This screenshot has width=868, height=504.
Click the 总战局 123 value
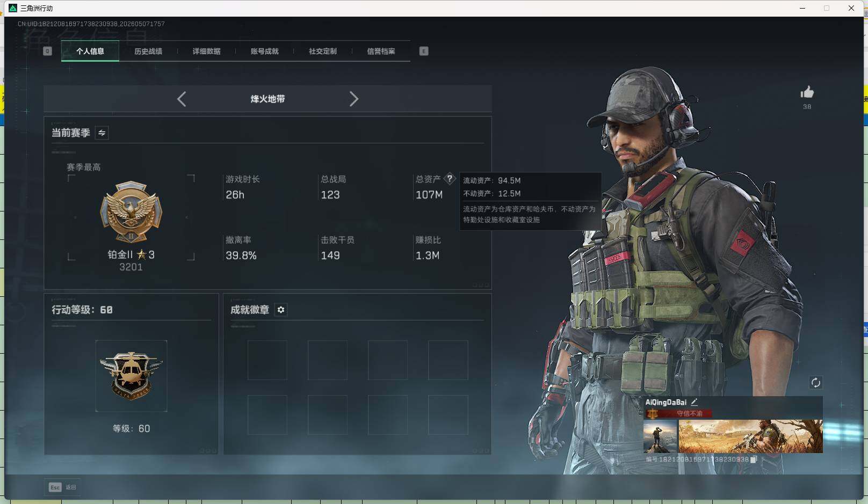pos(330,195)
